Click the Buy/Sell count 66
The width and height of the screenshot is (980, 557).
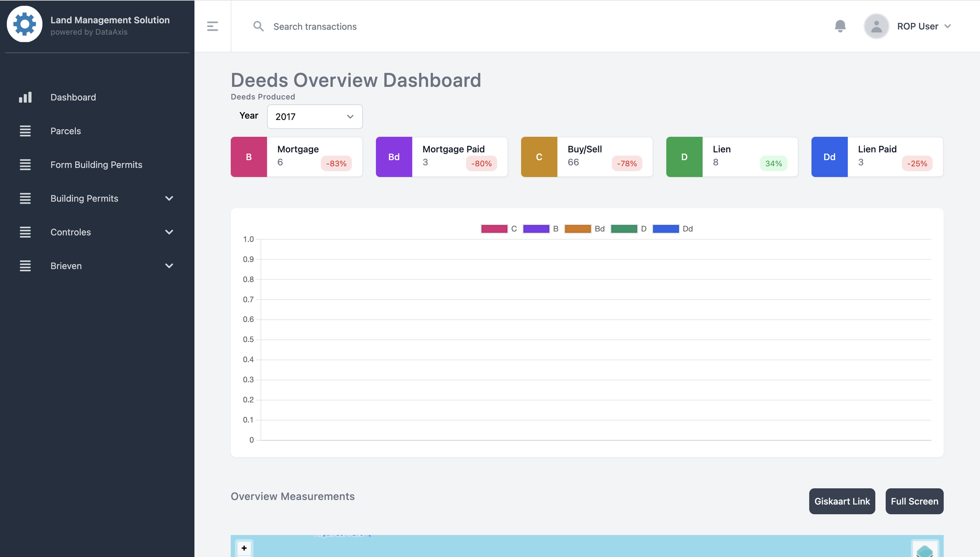click(x=573, y=162)
